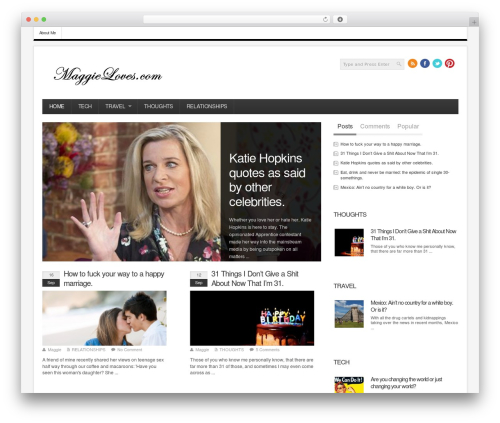Click the 'We Can Do It' thumbnail
The height and width of the screenshot is (423, 500).
pos(349,385)
